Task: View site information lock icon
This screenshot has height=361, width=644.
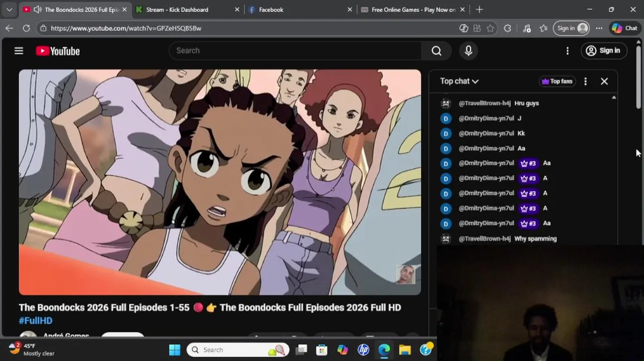Action: click(44, 28)
